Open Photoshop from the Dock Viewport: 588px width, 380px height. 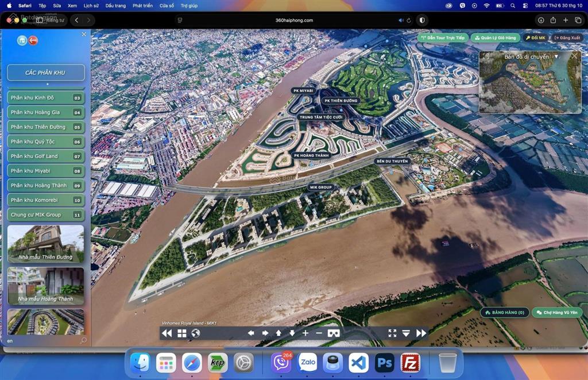tap(384, 363)
